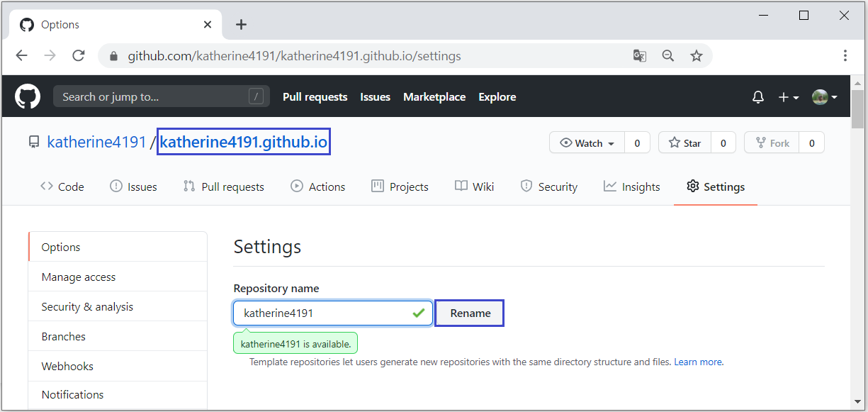Click the address bar URL

click(x=294, y=56)
